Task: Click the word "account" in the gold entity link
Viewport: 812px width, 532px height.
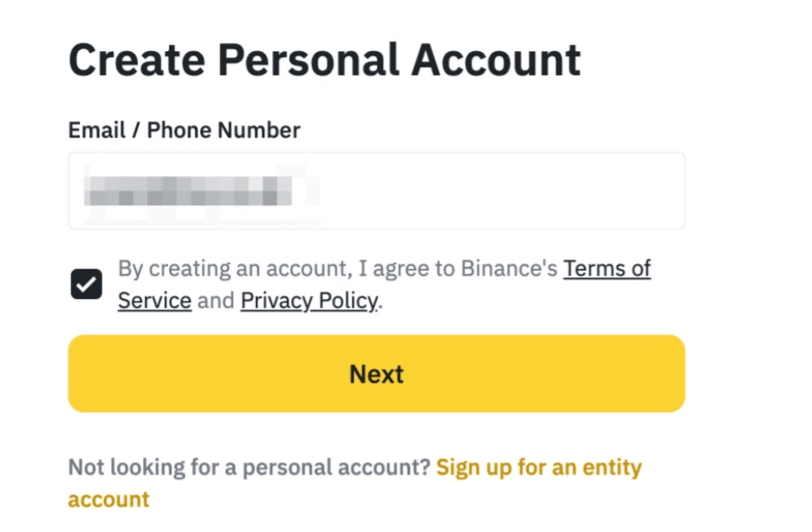Action: (108, 500)
